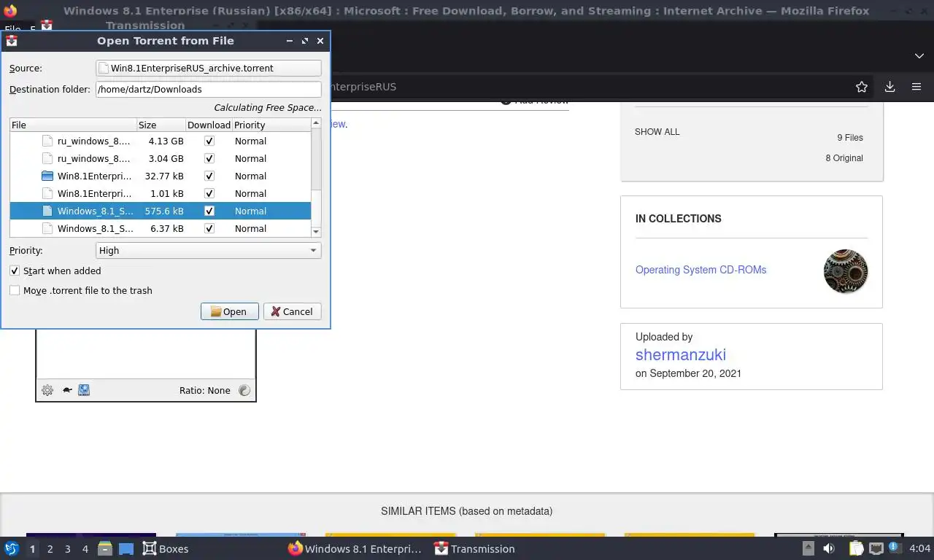Click the file list scrollbar down arrow
Image resolution: width=934 pixels, height=560 pixels.
(x=316, y=232)
